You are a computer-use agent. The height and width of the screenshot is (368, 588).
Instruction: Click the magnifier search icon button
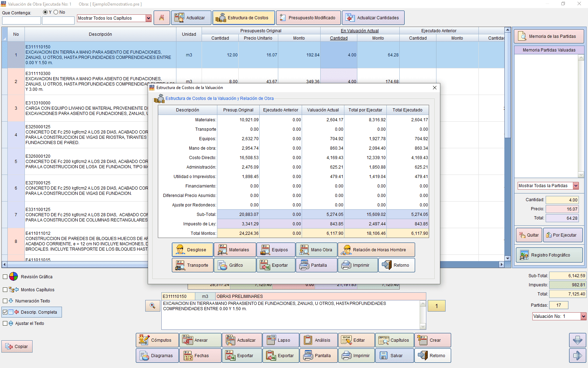153,306
